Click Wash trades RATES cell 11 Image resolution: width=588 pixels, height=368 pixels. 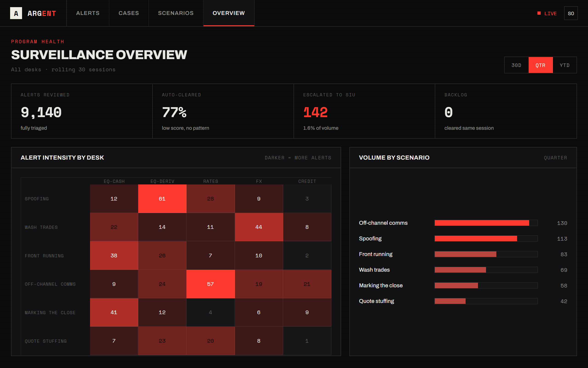coord(210,227)
